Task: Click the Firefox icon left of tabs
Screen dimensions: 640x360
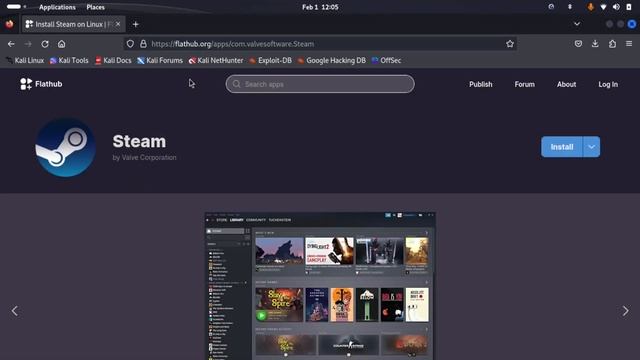Action: 9,24
